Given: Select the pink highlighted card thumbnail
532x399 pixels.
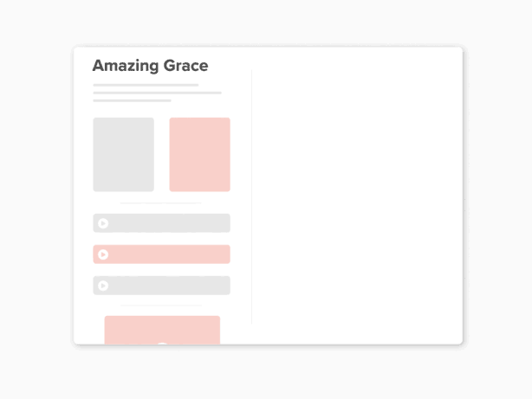Looking at the screenshot, I should point(200,155).
